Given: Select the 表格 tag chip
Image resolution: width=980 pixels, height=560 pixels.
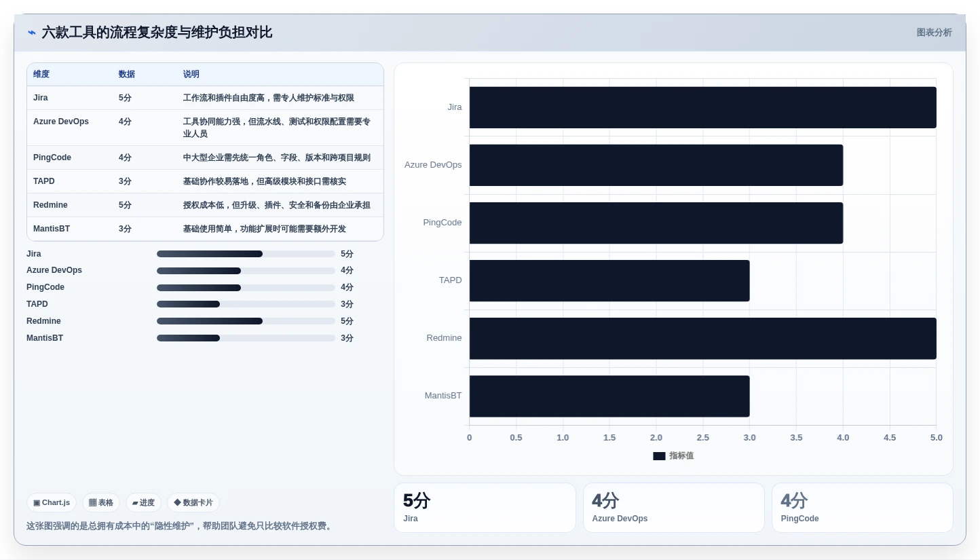Looking at the screenshot, I should coord(101,503).
